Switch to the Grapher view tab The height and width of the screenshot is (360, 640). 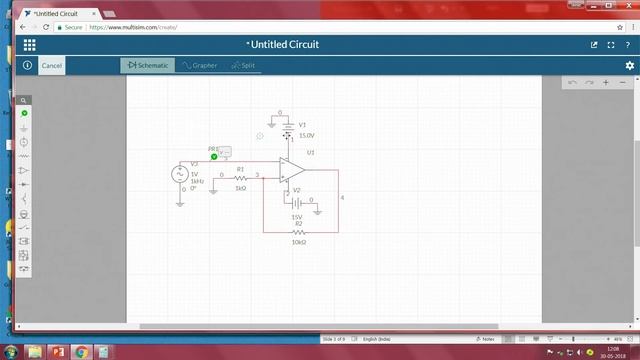(x=200, y=65)
